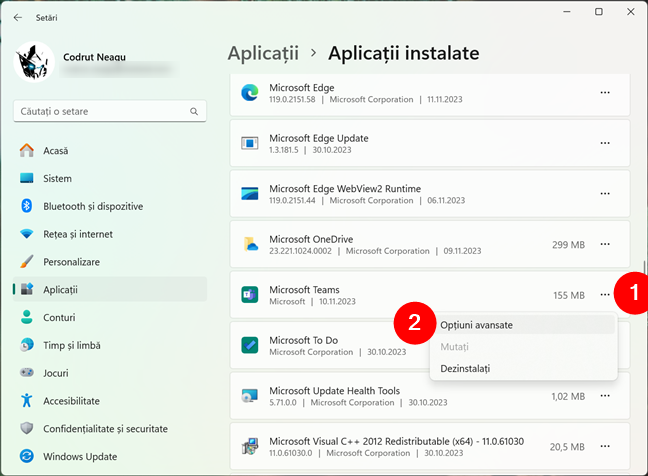Click the "155 MB" Teams size
648x476 pixels.
pos(569,295)
